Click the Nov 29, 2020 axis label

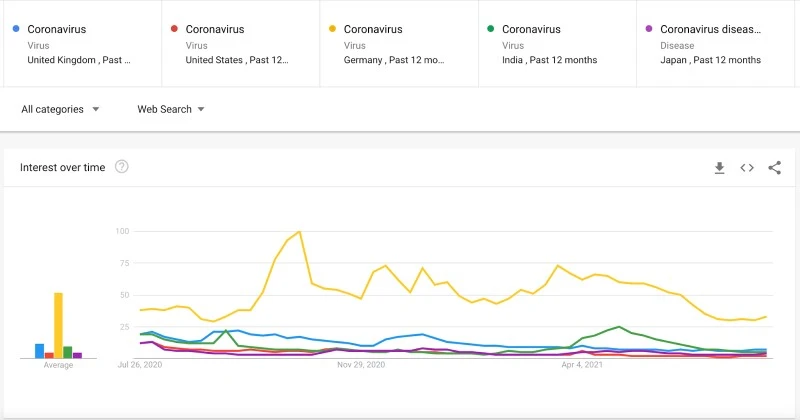[x=362, y=366]
